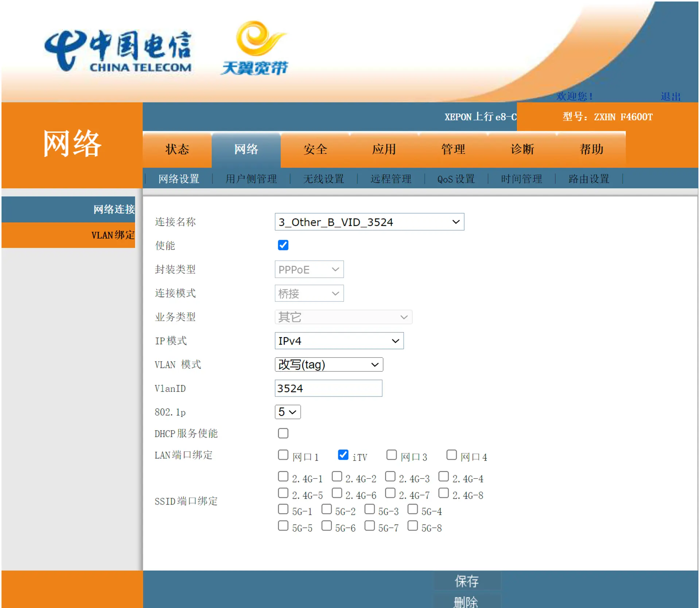This screenshot has height=608, width=700.
Task: Open the 连接名称 connection name dropdown
Action: 369,222
